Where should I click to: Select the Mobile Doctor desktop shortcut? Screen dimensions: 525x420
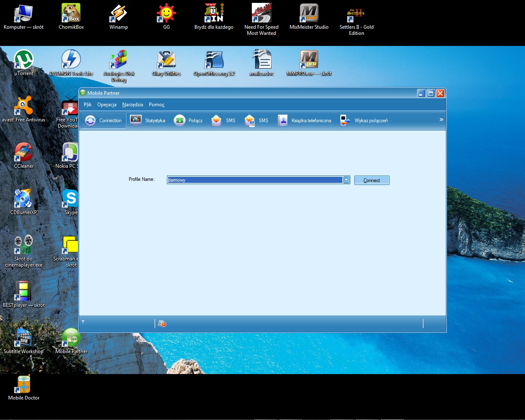(24, 385)
